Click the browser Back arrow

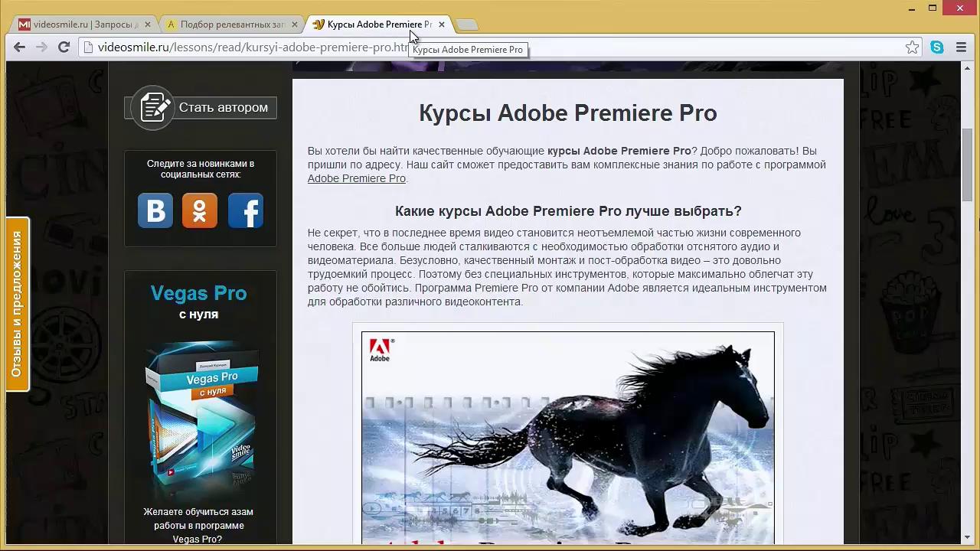tap(20, 47)
